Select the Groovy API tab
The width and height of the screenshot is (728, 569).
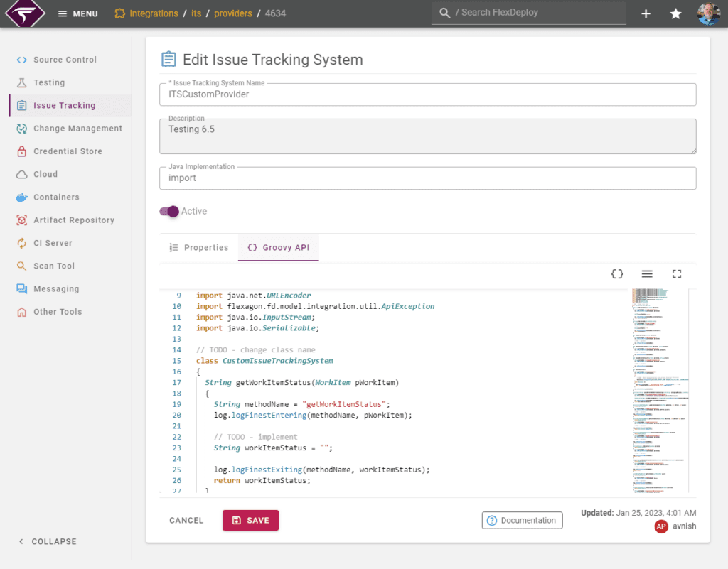pyautogui.click(x=278, y=247)
